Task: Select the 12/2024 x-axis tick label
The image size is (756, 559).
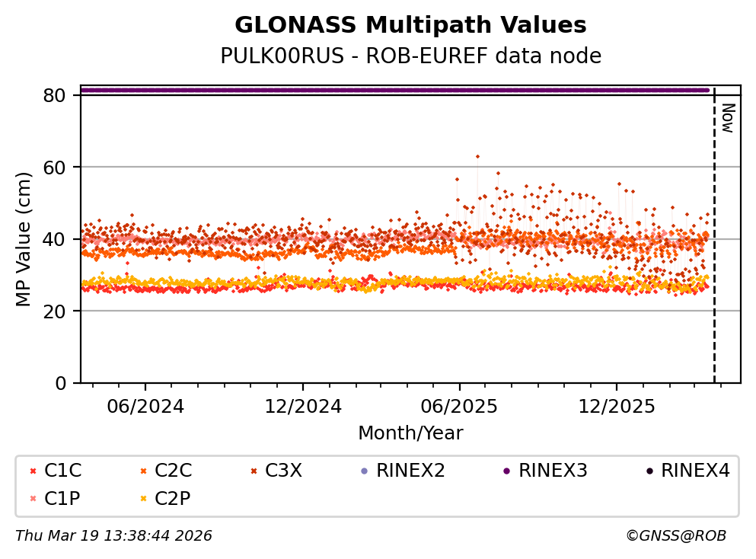Action: pyautogui.click(x=302, y=407)
